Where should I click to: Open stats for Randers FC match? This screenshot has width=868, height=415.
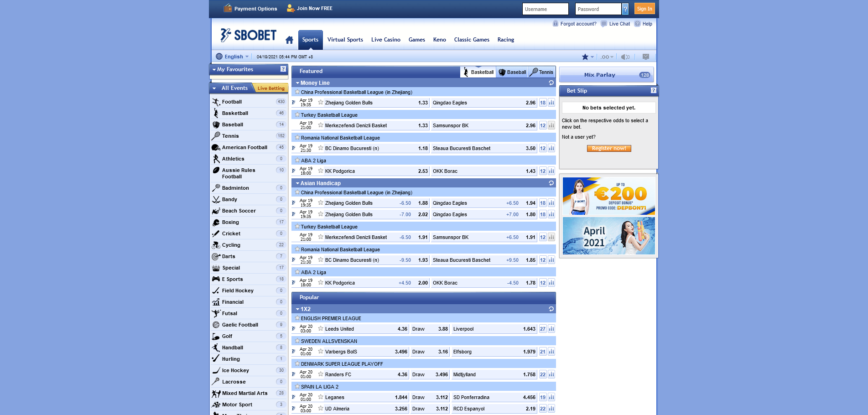pos(551,374)
